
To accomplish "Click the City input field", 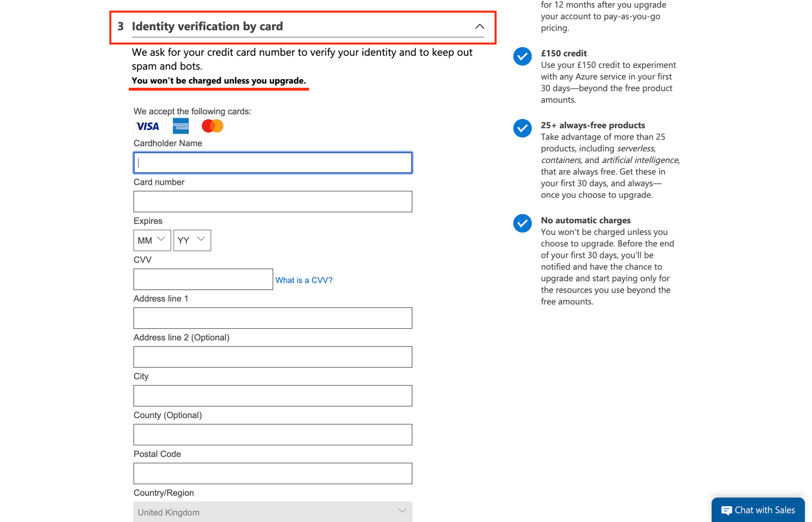I will coord(273,396).
